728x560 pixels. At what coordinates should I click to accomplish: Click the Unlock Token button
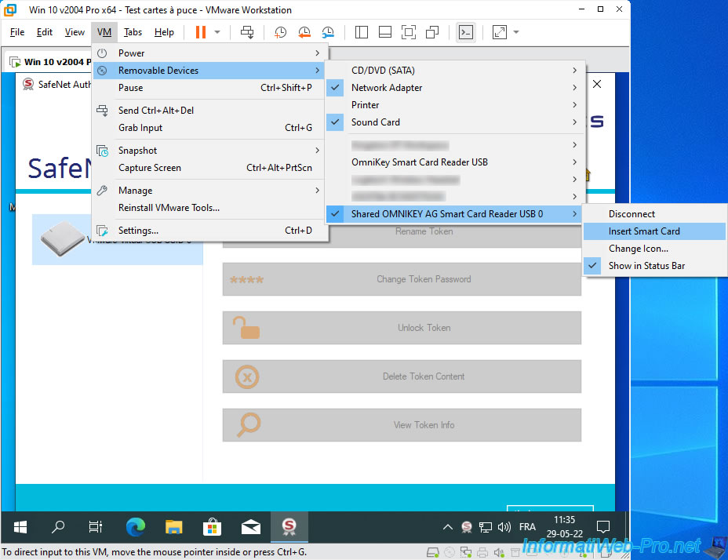402,328
